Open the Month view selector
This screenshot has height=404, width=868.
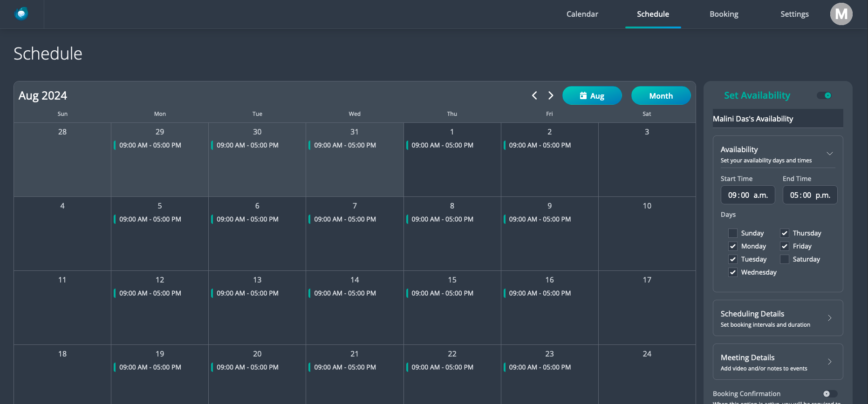coord(661,95)
